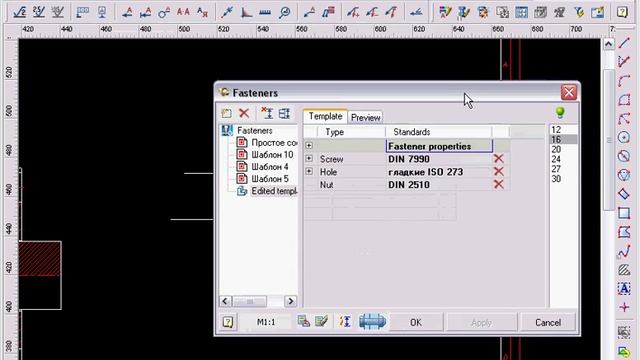
Task: Open the help icon at top toolbar end
Action: pyautogui.click(x=622, y=12)
